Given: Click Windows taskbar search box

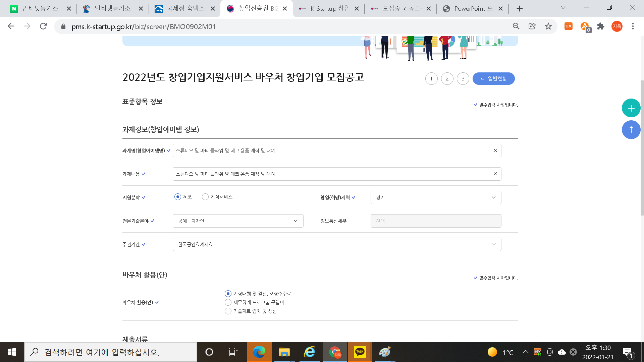Looking at the screenshot, I should [x=111, y=352].
